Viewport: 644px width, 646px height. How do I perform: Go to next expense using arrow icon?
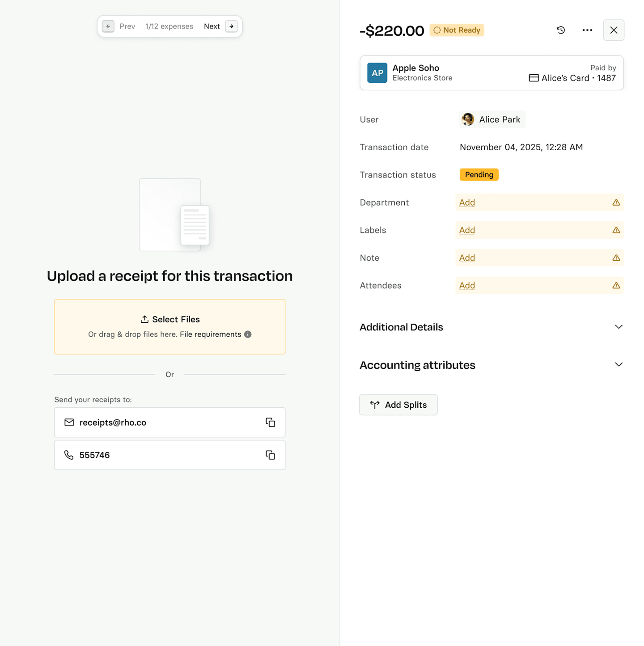click(x=231, y=26)
